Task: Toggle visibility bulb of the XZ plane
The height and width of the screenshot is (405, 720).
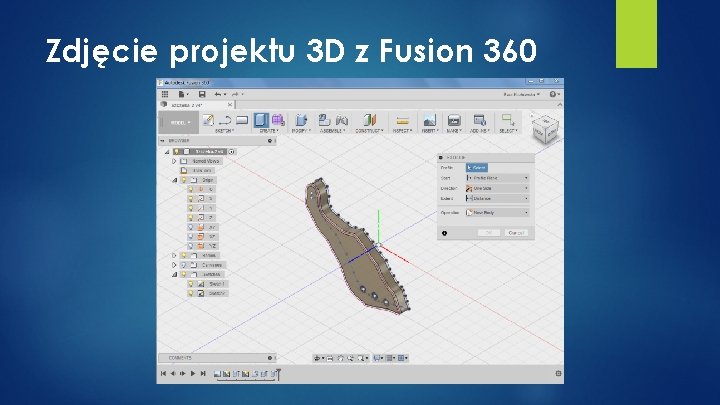Action: pyautogui.click(x=191, y=236)
